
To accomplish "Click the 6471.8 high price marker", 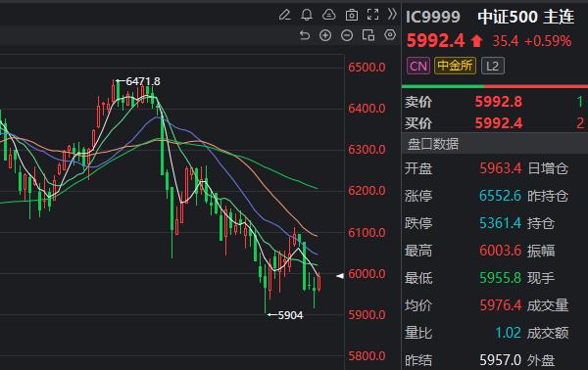I will click(x=143, y=81).
